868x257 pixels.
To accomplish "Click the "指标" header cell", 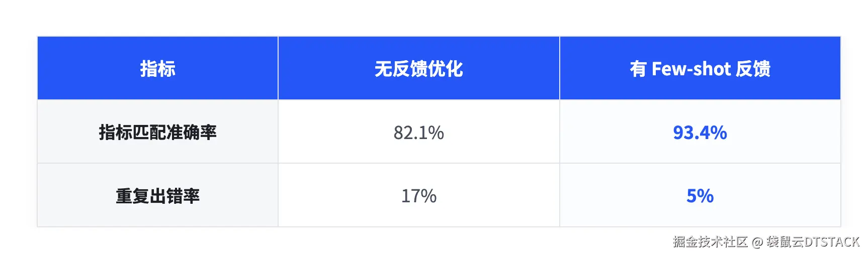I will click(x=157, y=69).
